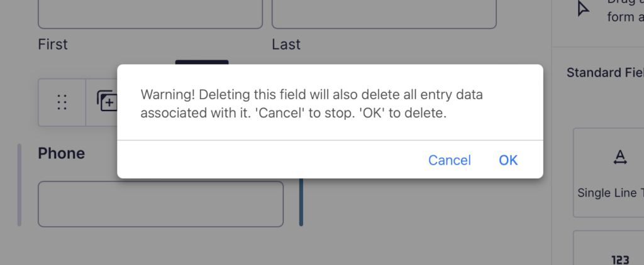Focus the Phone input box
The width and height of the screenshot is (644, 265).
click(160, 204)
